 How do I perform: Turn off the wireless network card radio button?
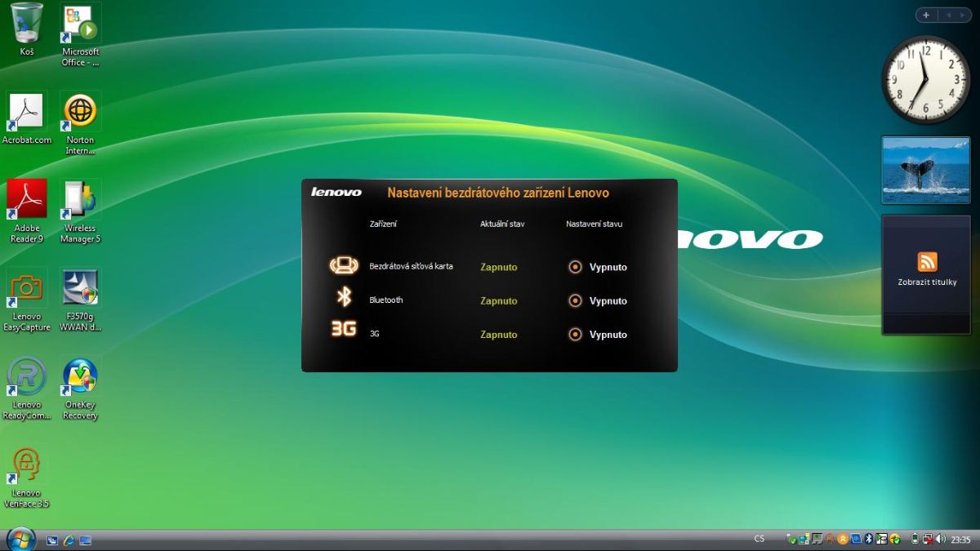coord(575,267)
